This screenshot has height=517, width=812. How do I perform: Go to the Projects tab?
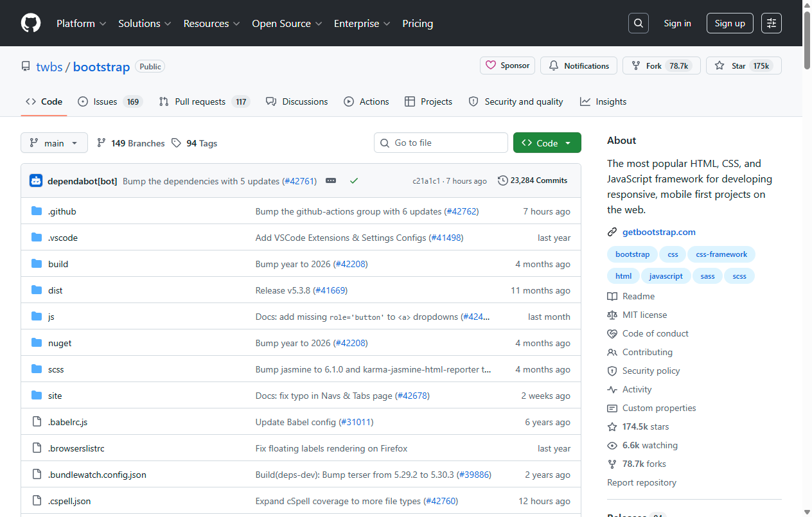click(x=428, y=101)
